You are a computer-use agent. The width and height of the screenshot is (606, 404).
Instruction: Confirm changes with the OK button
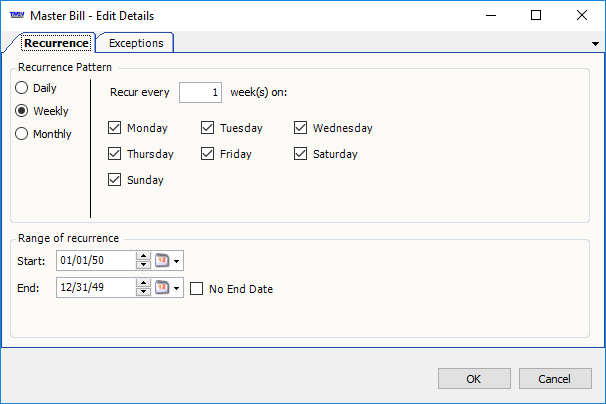[473, 379]
